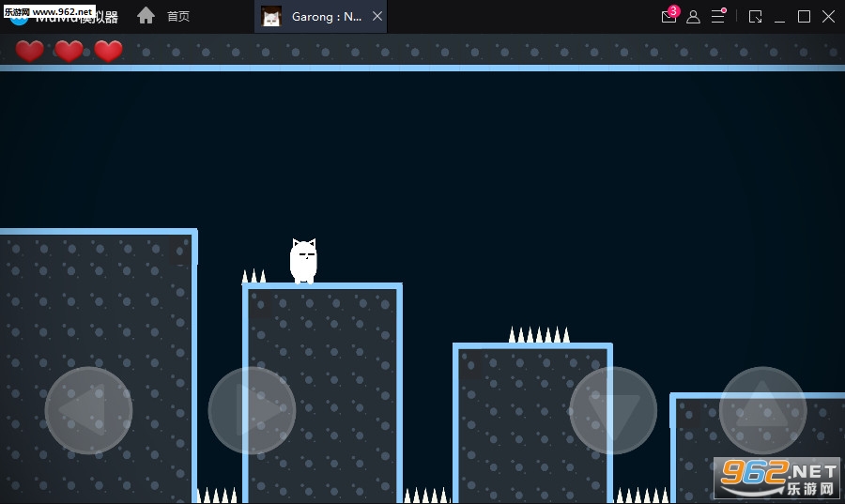Open the user account profile icon

pyautogui.click(x=693, y=17)
